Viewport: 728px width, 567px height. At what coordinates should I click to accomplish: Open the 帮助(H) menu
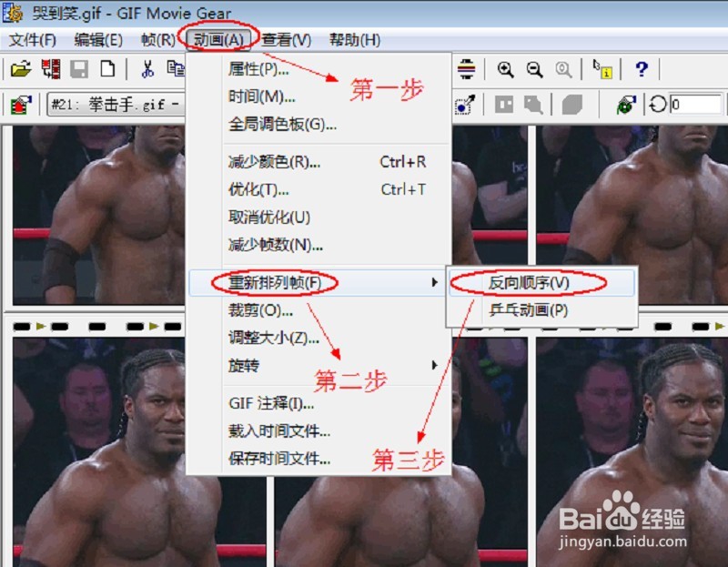(355, 40)
